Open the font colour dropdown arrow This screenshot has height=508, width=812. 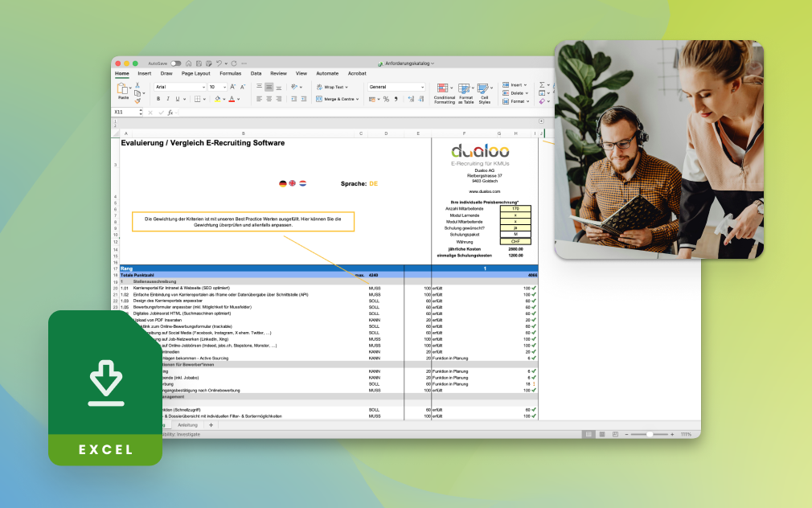(x=238, y=100)
